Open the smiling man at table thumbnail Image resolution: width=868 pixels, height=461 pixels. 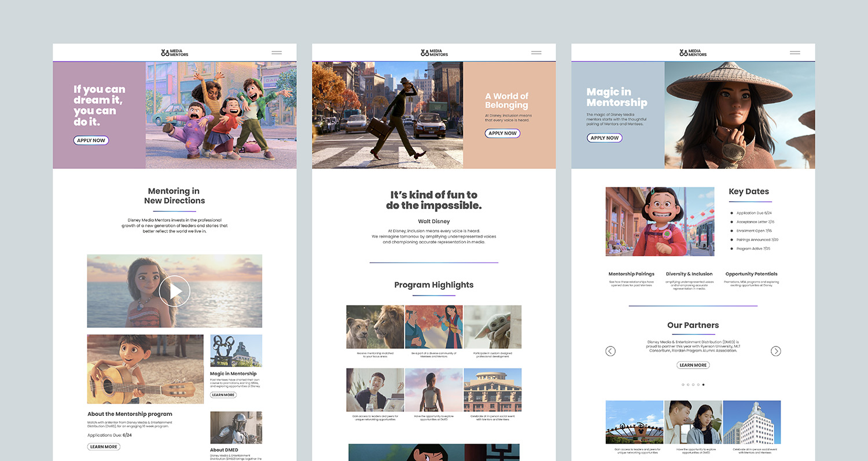click(x=375, y=390)
